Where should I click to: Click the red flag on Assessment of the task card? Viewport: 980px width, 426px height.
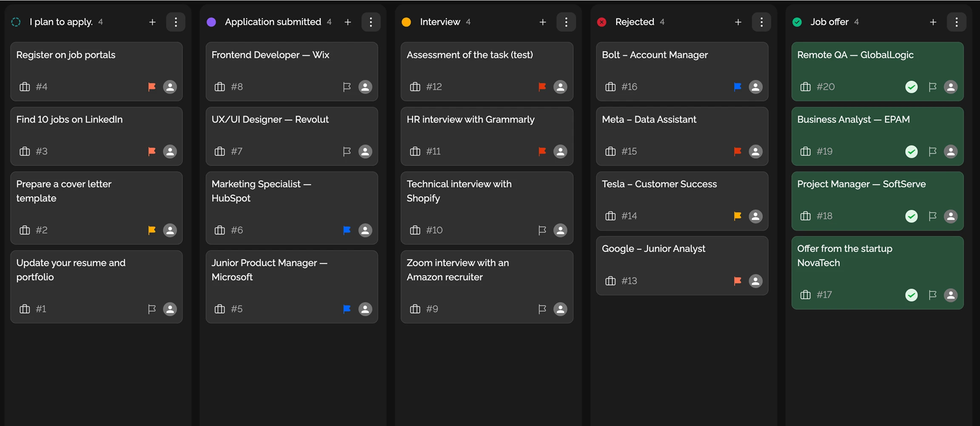pyautogui.click(x=542, y=87)
